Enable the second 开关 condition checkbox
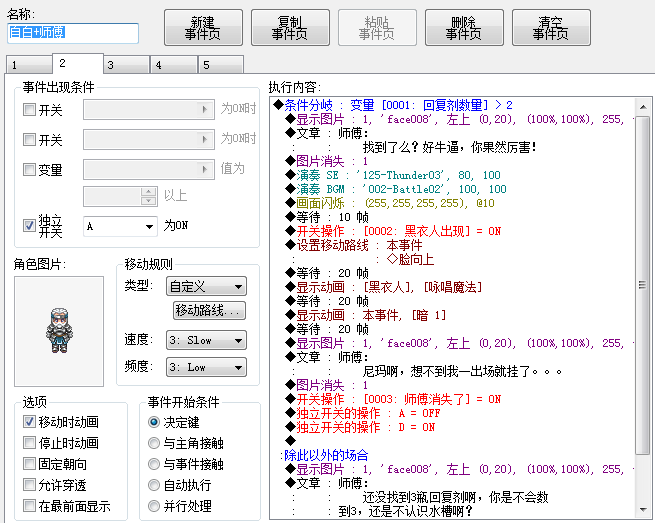The image size is (655, 523). pyautogui.click(x=29, y=140)
